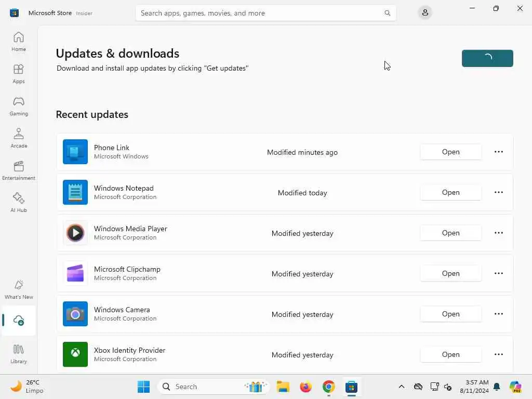Click the search magnifier icon in search box
Image resolution: width=532 pixels, height=399 pixels.
(387, 13)
